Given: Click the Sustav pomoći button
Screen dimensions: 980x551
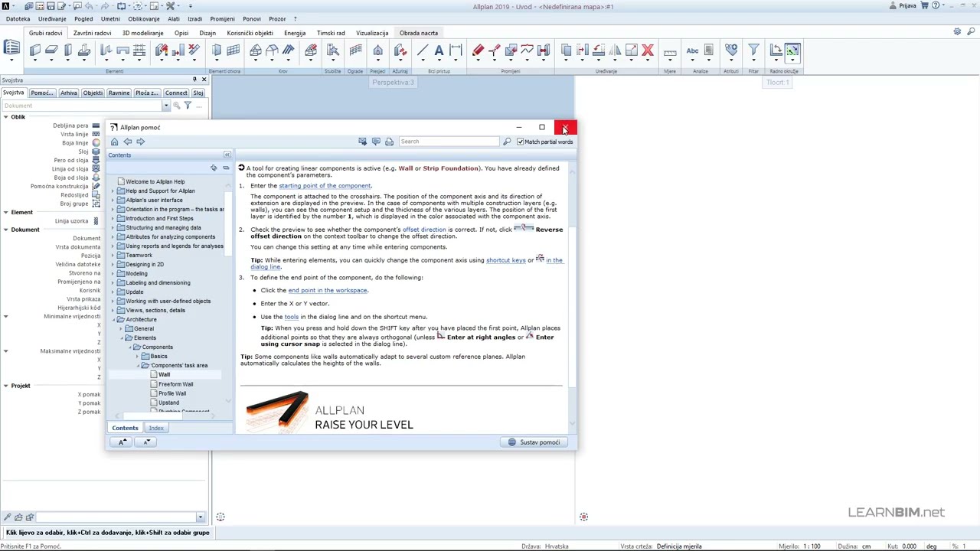Looking at the screenshot, I should point(534,442).
